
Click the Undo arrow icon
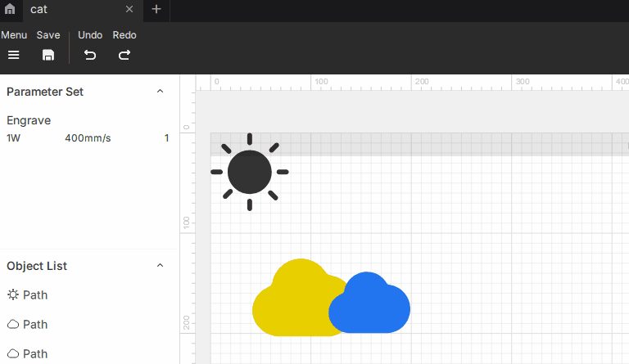tap(90, 55)
